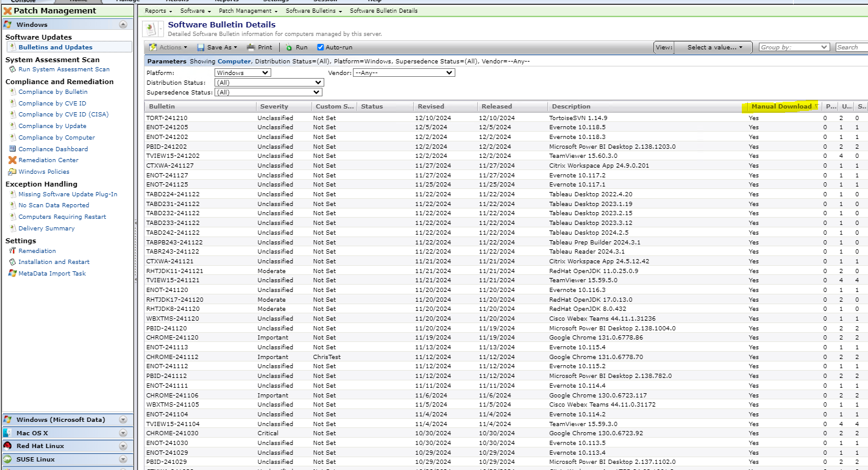868x470 pixels.
Task: Collapse the Windows sidebar section
Action: click(123, 25)
